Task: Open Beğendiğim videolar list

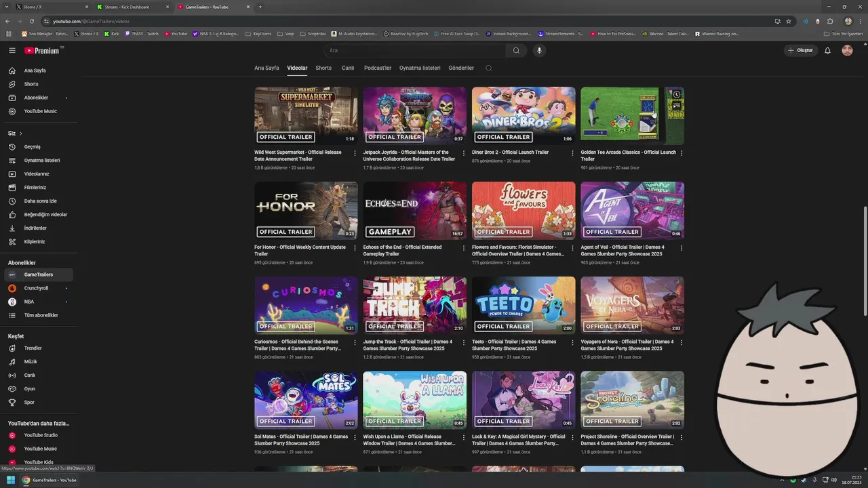Action: (39, 215)
